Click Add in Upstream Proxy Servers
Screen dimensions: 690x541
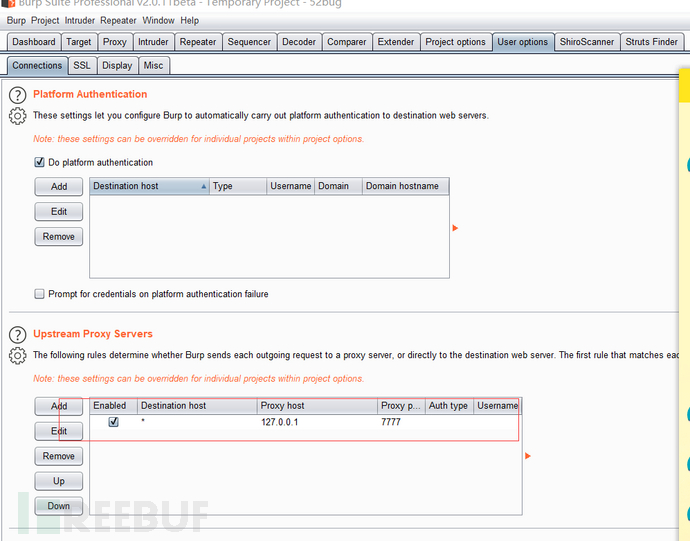(x=59, y=406)
